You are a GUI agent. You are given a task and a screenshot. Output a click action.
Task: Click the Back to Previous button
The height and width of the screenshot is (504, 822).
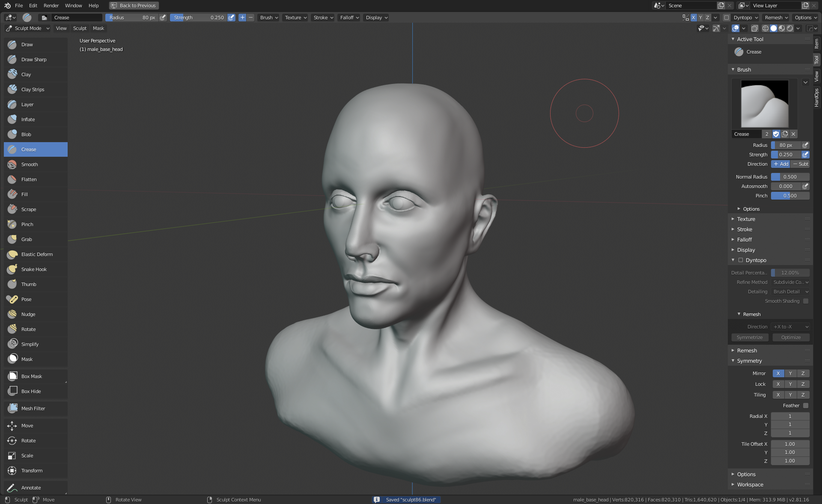point(134,6)
